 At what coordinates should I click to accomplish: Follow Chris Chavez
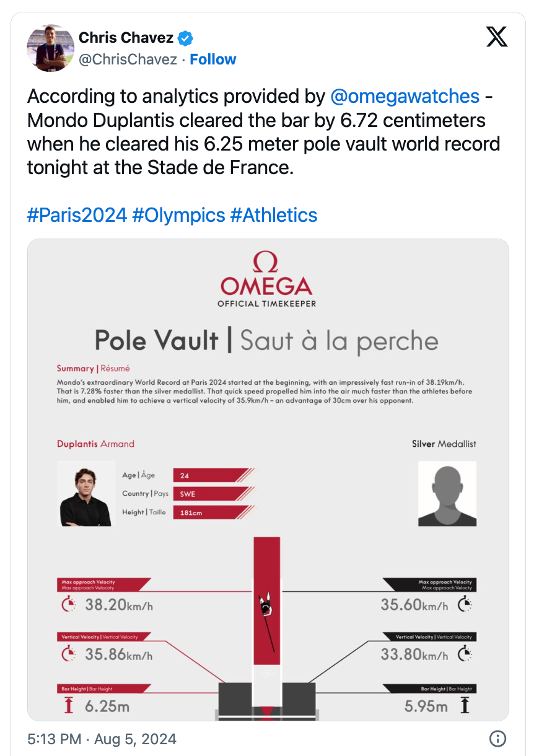tap(213, 59)
